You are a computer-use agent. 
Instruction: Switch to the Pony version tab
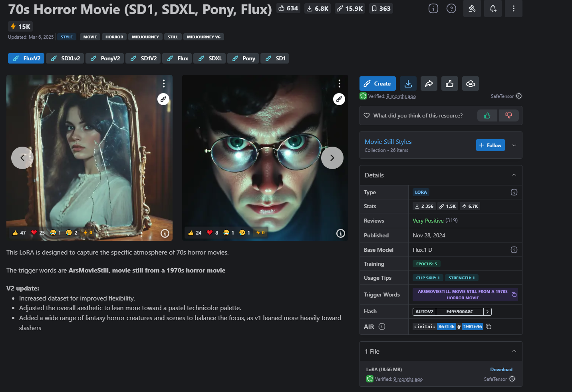click(x=243, y=58)
